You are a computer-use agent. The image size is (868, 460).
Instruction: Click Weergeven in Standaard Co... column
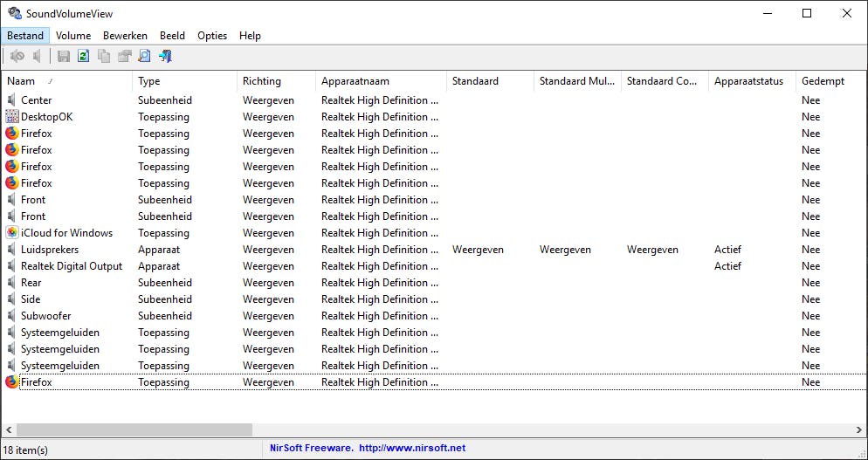652,250
